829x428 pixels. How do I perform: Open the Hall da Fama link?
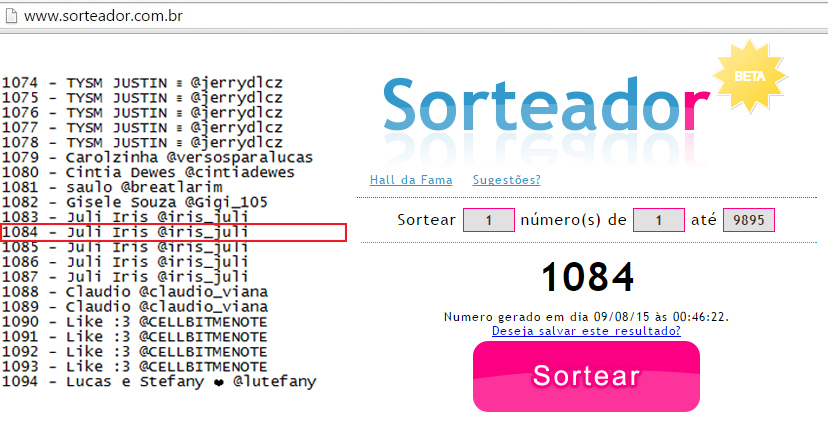411,180
